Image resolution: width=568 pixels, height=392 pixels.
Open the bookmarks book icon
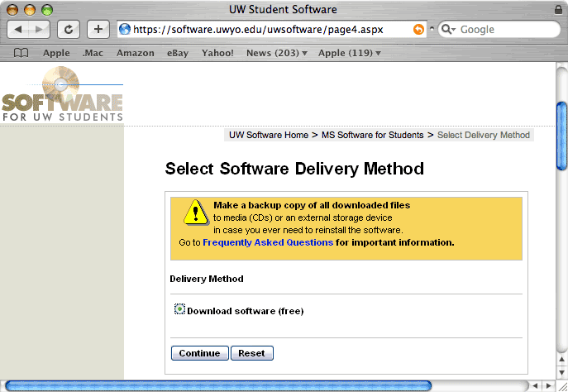point(21,53)
